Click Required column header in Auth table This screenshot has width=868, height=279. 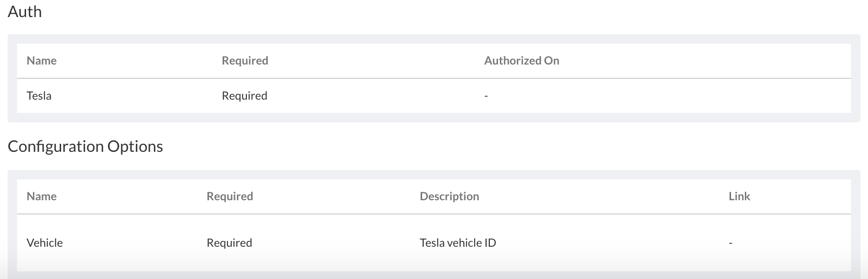coord(244,61)
